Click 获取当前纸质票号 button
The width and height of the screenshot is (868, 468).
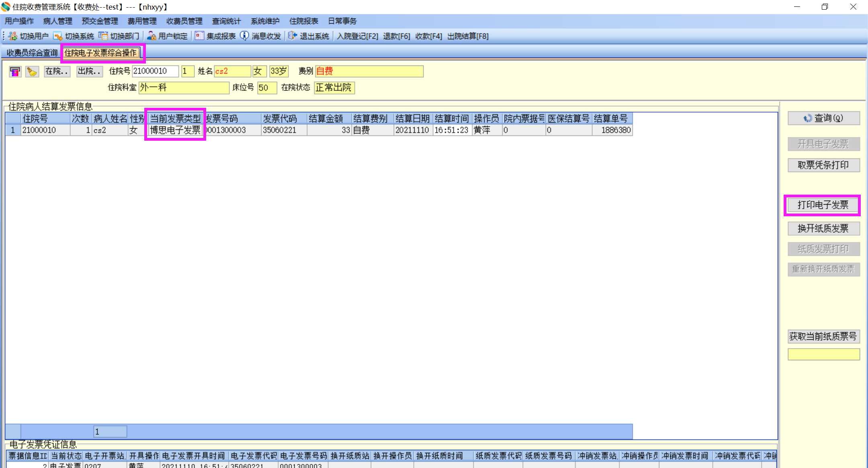823,336
